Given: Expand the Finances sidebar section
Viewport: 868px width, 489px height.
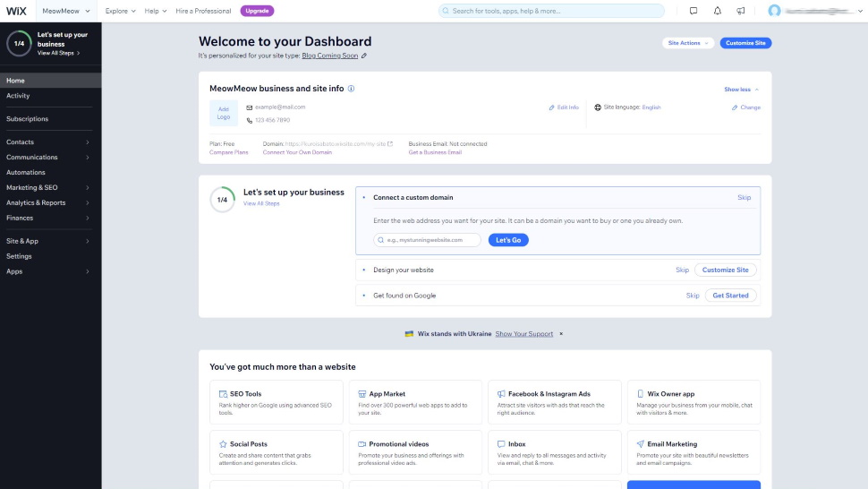Looking at the screenshot, I should 50,219.
